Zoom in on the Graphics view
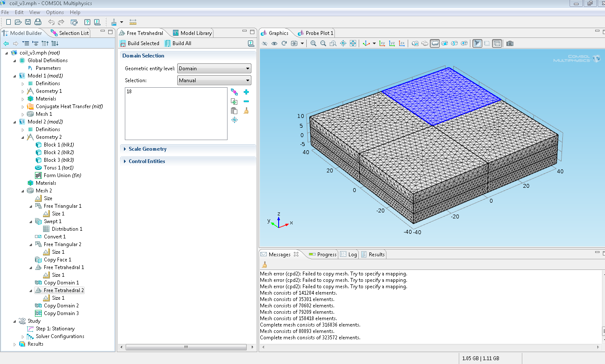 click(314, 43)
